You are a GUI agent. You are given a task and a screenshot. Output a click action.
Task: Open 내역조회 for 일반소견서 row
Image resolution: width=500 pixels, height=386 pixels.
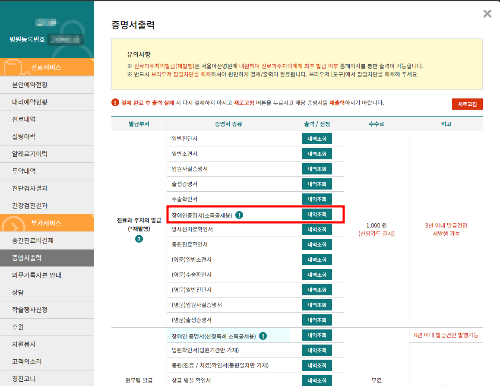click(x=317, y=154)
